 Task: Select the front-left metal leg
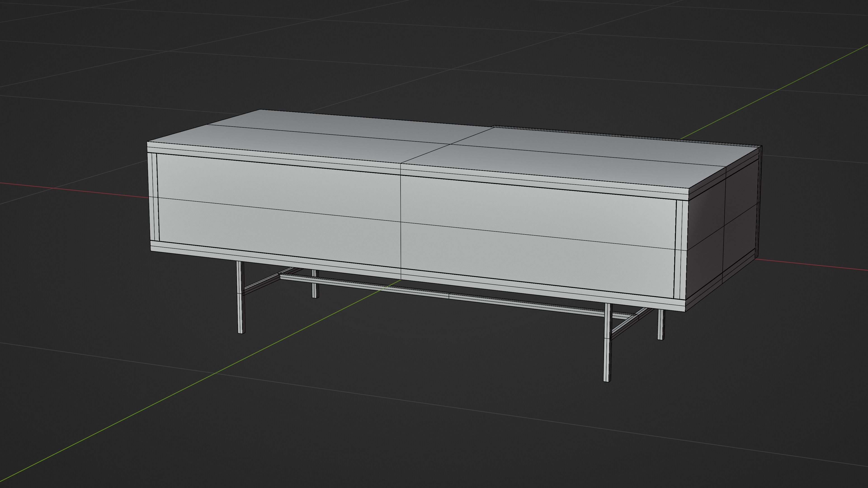pyautogui.click(x=241, y=297)
